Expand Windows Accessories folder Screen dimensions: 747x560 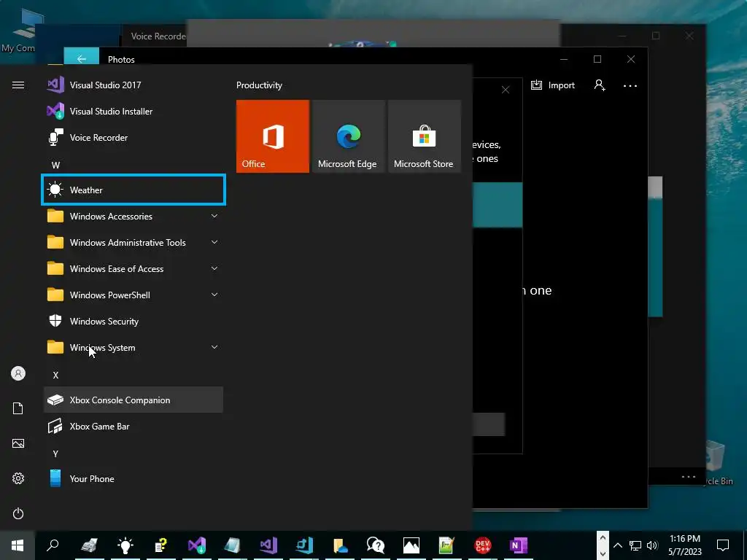tap(133, 216)
